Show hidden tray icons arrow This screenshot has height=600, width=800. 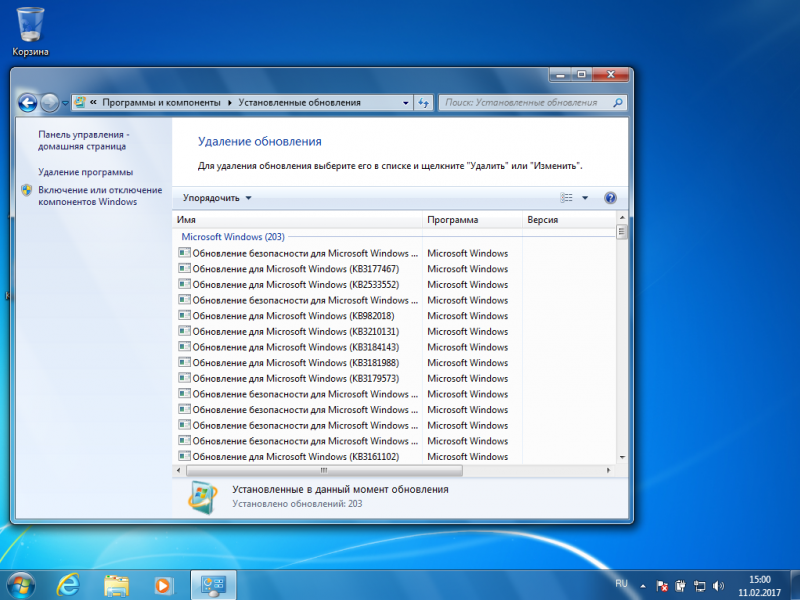[643, 586]
